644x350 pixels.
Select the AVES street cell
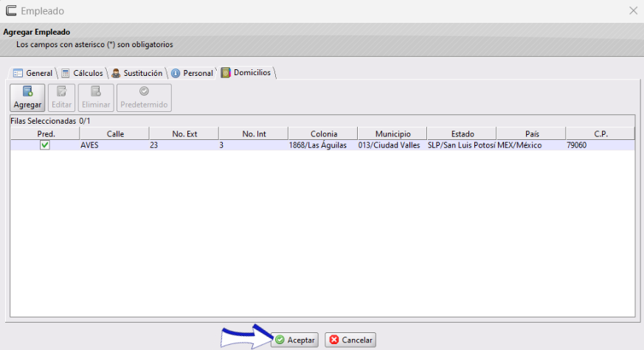pos(114,145)
